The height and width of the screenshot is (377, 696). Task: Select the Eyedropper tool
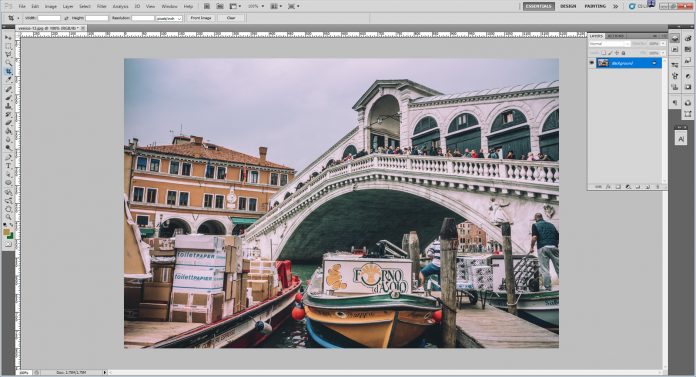(x=8, y=80)
